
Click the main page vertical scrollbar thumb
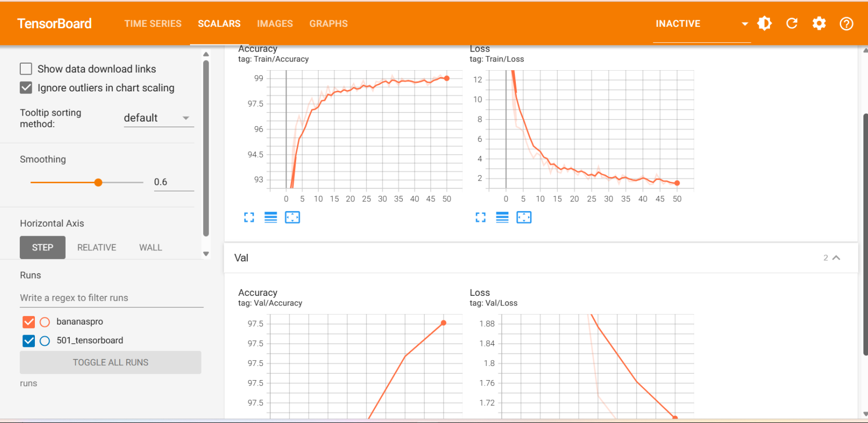click(x=865, y=235)
